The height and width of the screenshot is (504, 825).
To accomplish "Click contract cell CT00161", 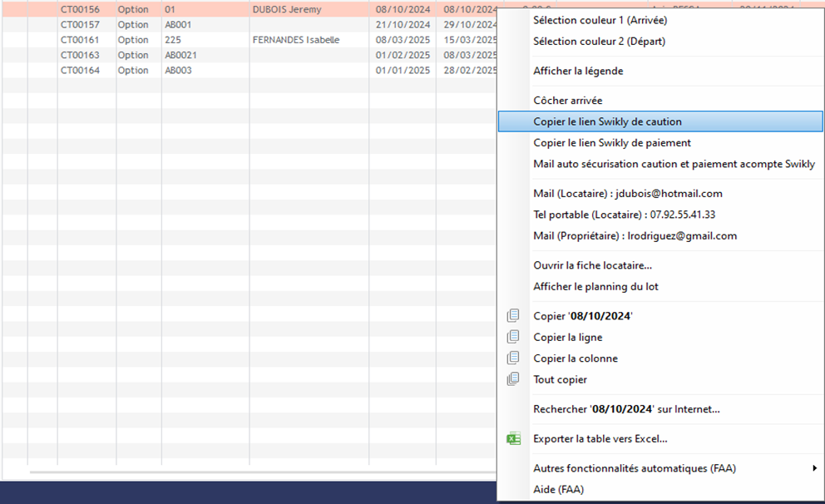I will 80,40.
